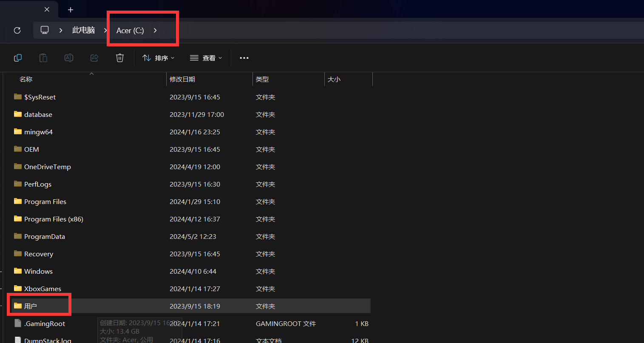644x343 pixels.
Task: Select the PerfLogs folder
Action: pyautogui.click(x=38, y=184)
